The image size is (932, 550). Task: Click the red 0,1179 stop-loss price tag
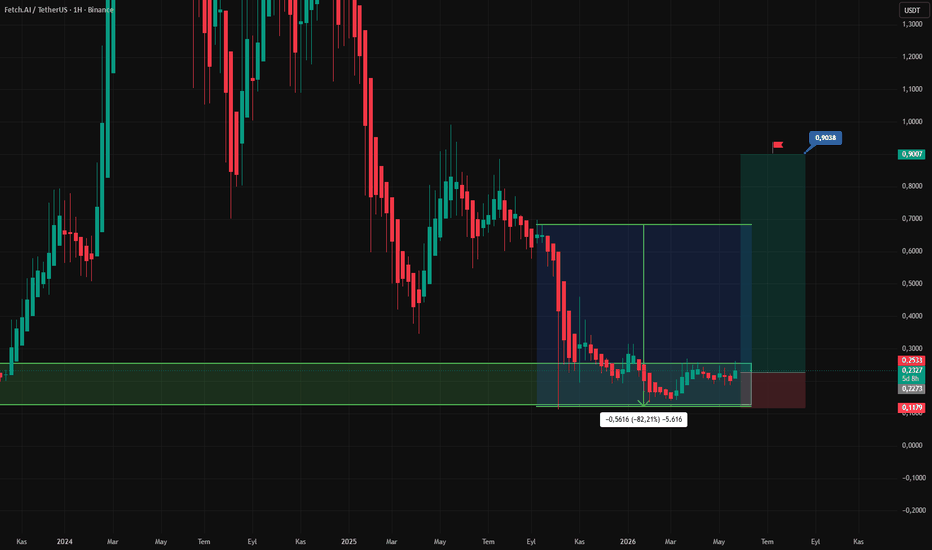click(911, 408)
